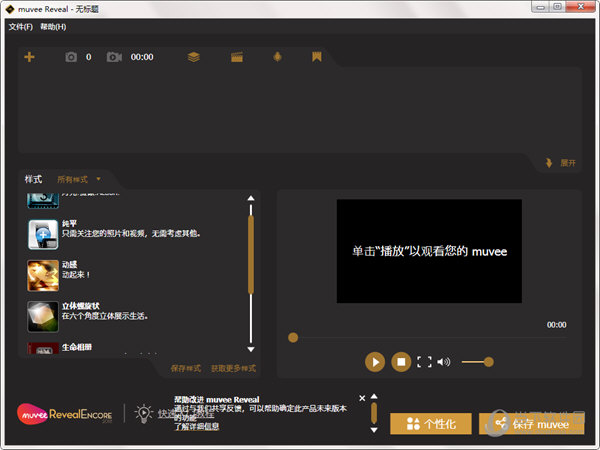The image size is (600, 450).
Task: Click the down arrow expand icon
Action: [549, 163]
